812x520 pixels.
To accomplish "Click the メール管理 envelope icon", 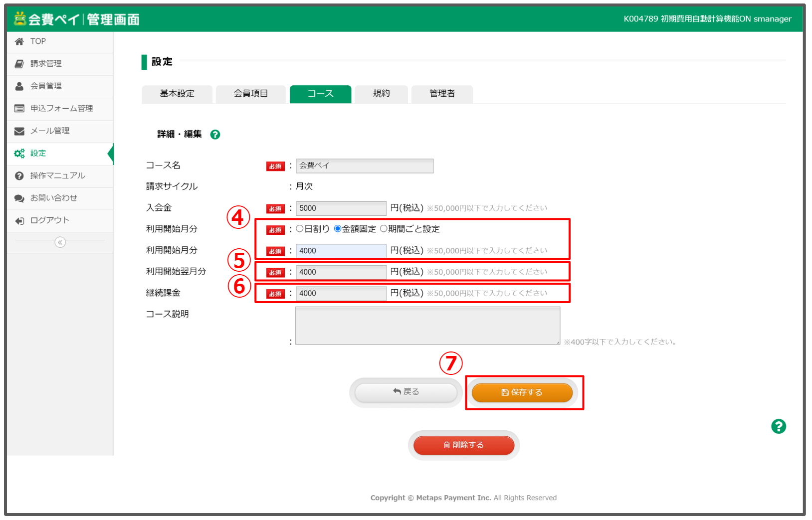I will (19, 131).
